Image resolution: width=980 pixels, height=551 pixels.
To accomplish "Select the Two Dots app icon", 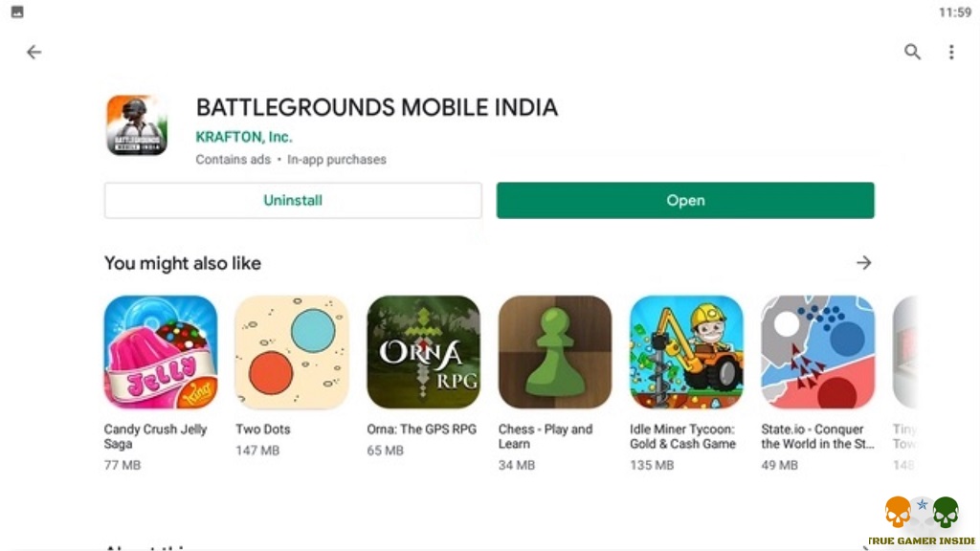I will pos(292,352).
